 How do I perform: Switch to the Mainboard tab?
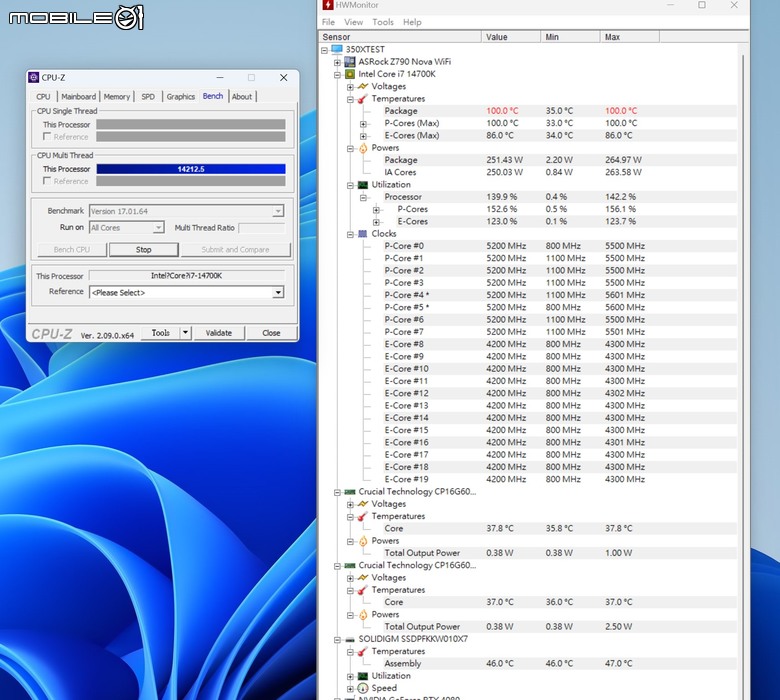coord(79,97)
